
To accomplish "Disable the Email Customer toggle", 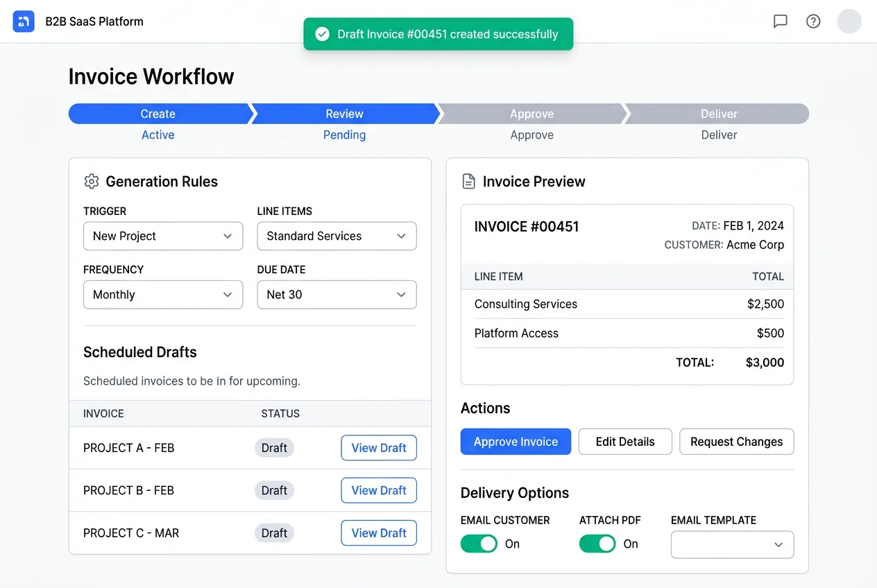I will [479, 544].
